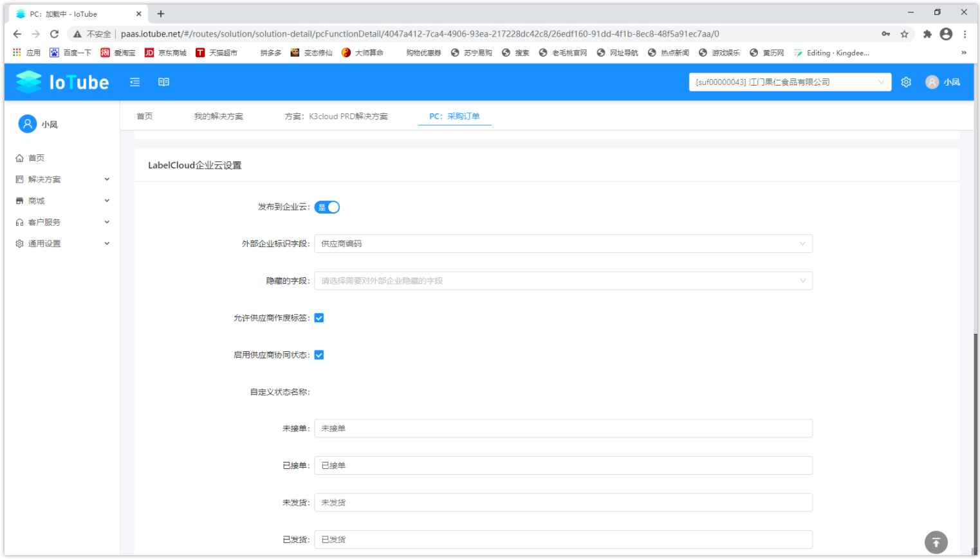The width and height of the screenshot is (980, 559).
Task: Click the back-to-top round button
Action: (x=936, y=542)
